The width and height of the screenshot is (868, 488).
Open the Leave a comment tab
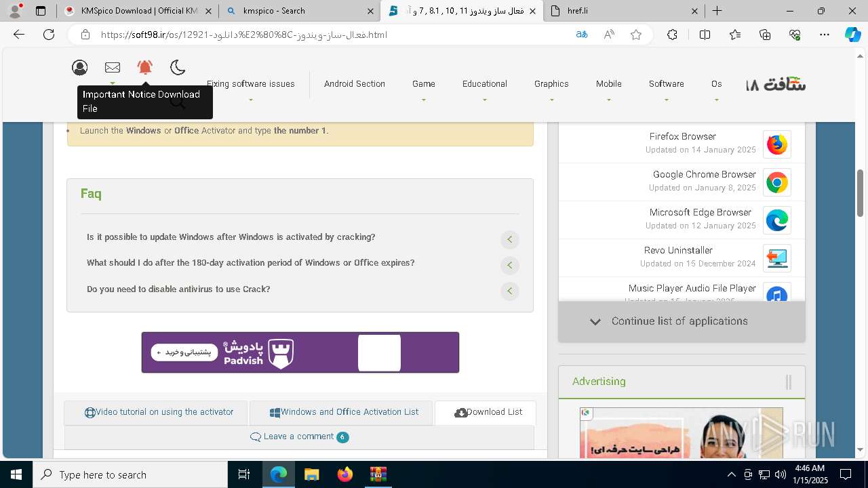[299, 436]
